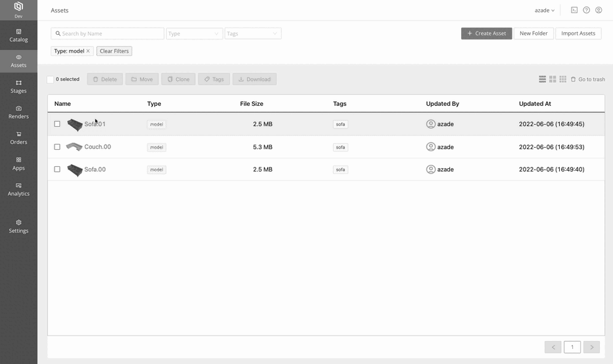Remove the 'Type: model' filter chip
The height and width of the screenshot is (364, 613).
tap(88, 51)
